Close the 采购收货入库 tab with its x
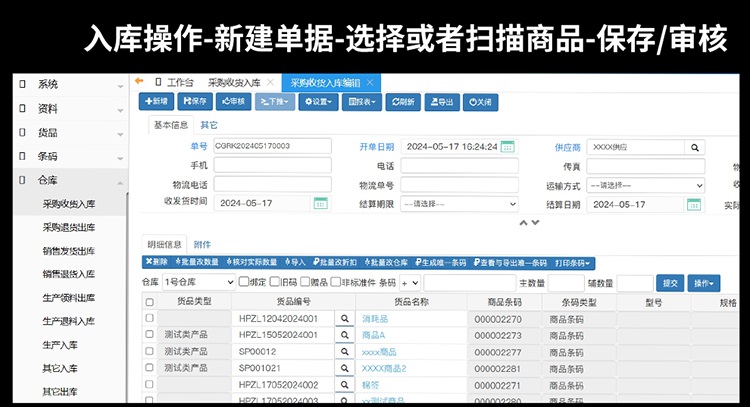The image size is (750, 407). tap(270, 82)
